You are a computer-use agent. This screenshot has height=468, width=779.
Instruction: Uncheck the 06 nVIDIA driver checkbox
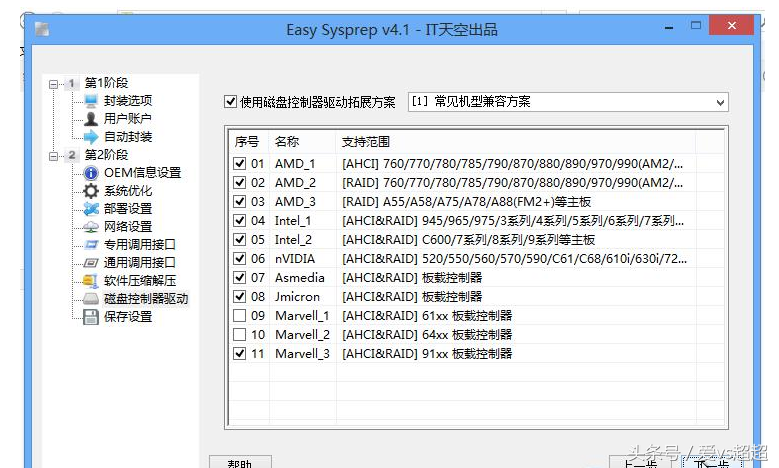point(239,258)
